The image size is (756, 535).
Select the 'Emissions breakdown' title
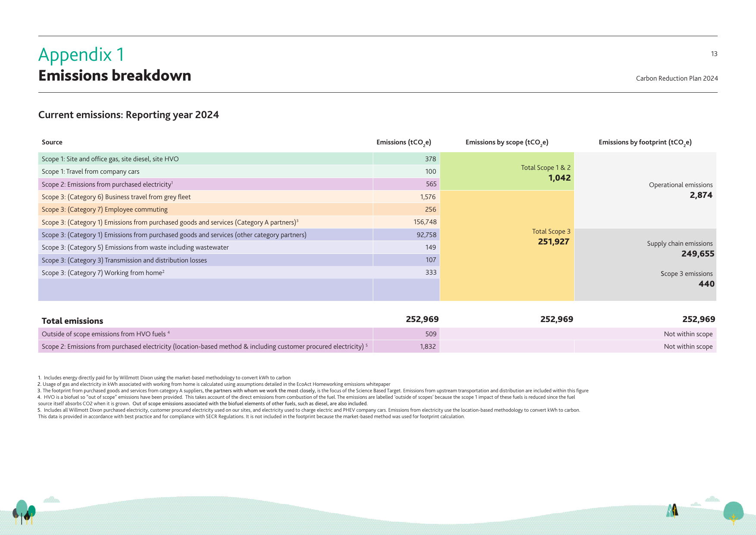coord(115,75)
